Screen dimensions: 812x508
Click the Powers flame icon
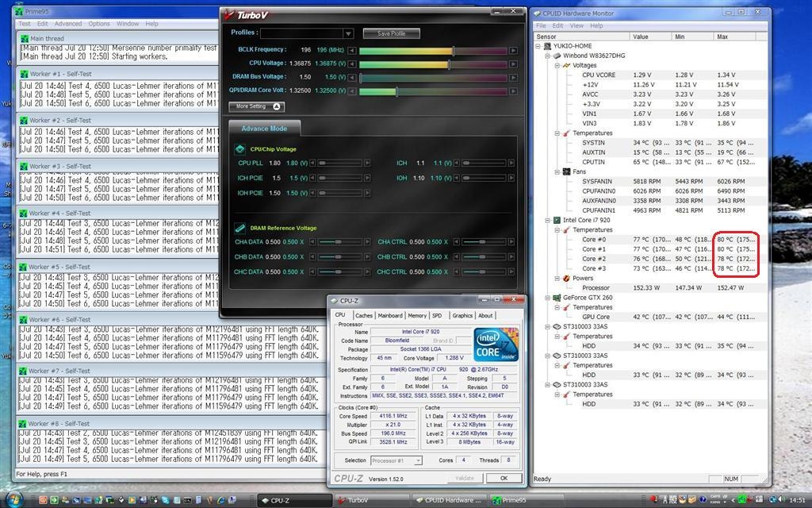pyautogui.click(x=566, y=278)
